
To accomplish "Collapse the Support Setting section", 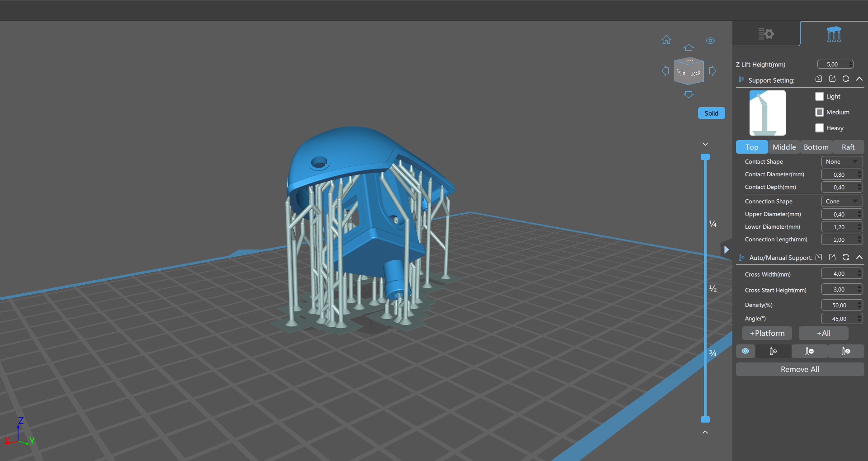I will 859,79.
